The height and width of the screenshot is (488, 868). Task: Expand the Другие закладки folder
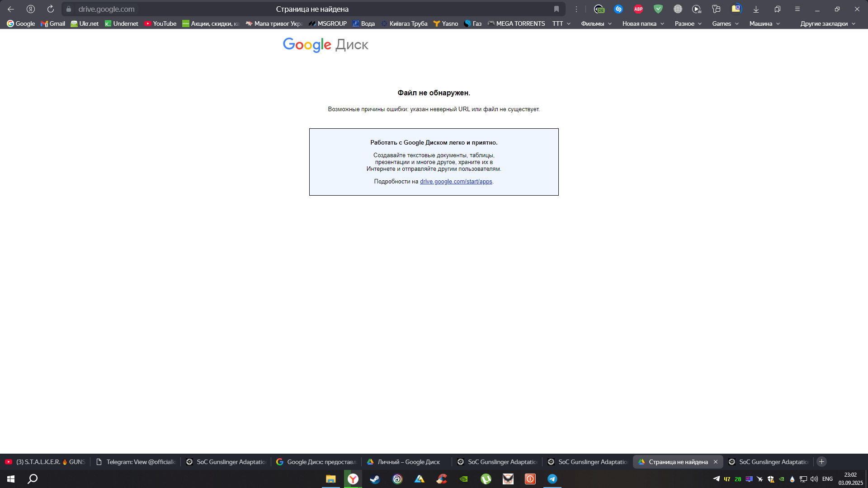(828, 23)
